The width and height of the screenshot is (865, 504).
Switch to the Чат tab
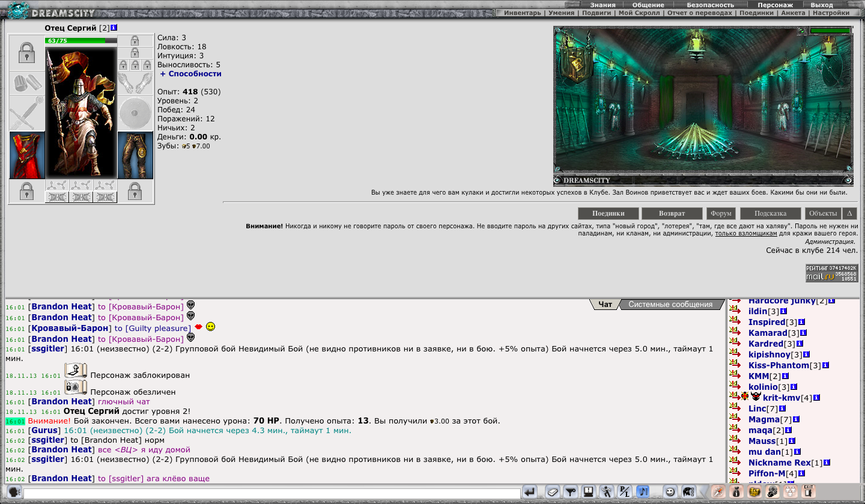[x=605, y=305]
